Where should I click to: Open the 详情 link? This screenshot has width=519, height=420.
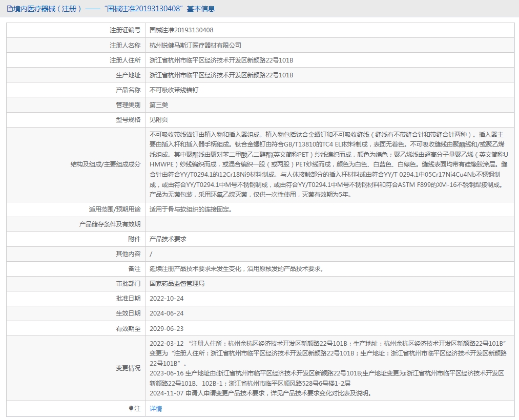pos(156,409)
